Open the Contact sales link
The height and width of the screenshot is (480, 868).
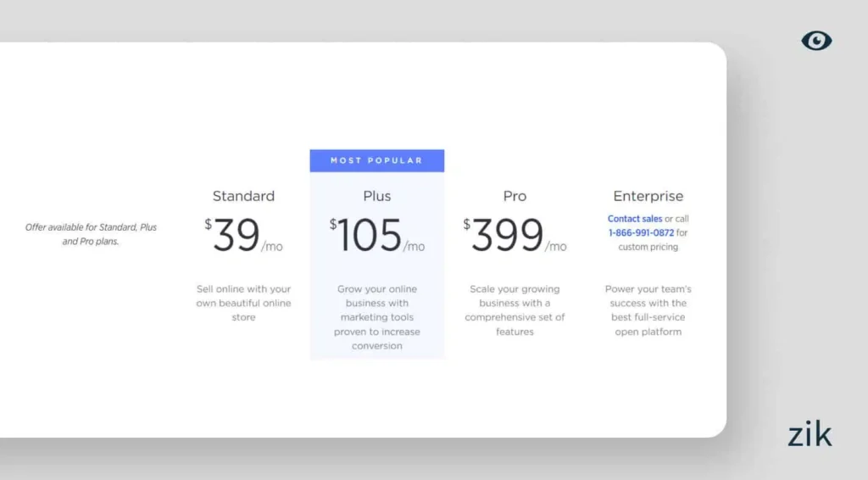(635, 219)
